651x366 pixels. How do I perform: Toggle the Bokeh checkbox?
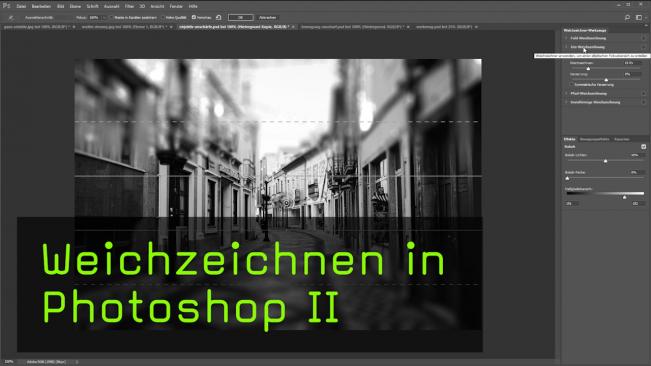(644, 146)
